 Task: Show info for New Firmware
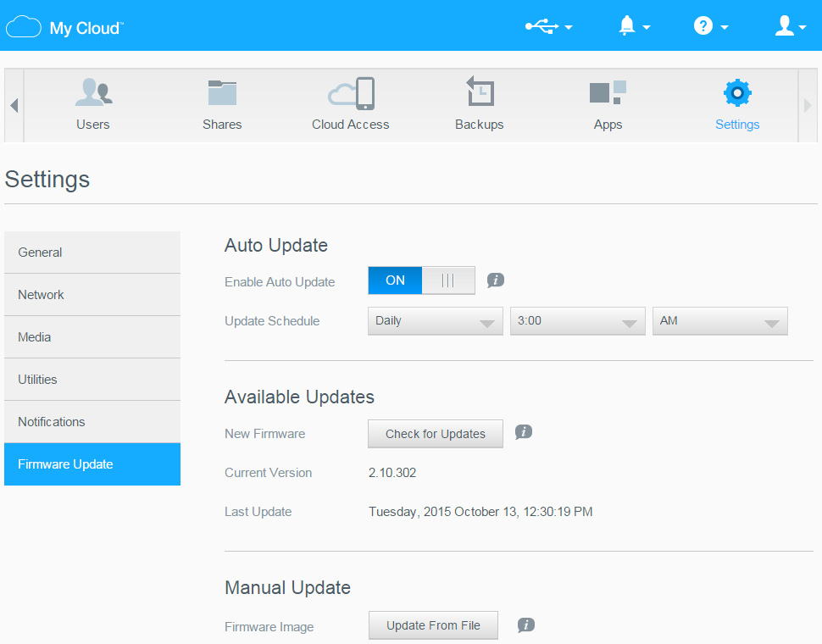[524, 432]
